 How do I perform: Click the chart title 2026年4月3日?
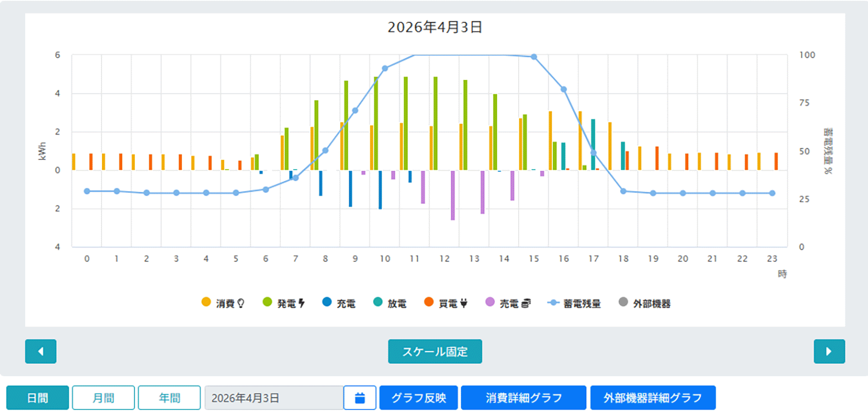click(435, 27)
